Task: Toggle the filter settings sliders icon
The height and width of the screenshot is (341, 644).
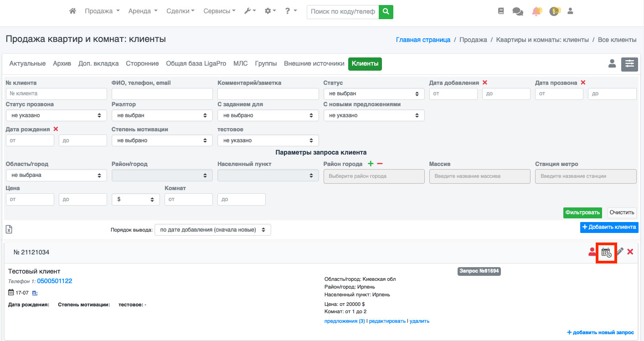Action: [629, 64]
